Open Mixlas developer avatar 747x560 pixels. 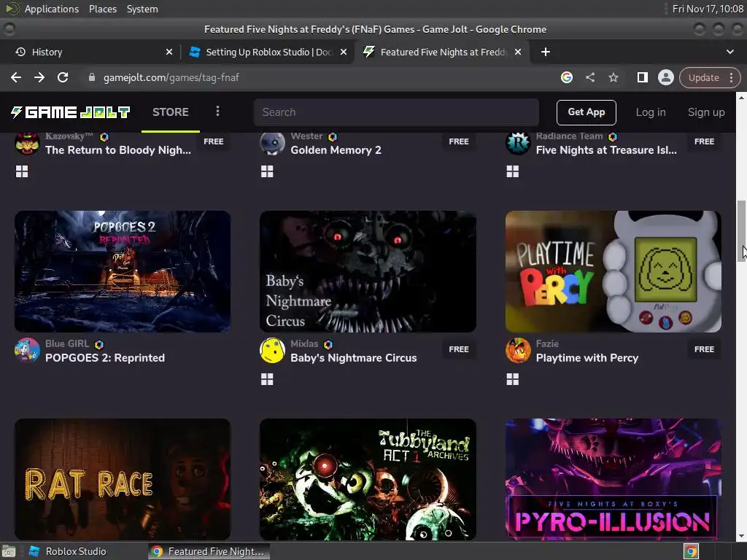(273, 351)
